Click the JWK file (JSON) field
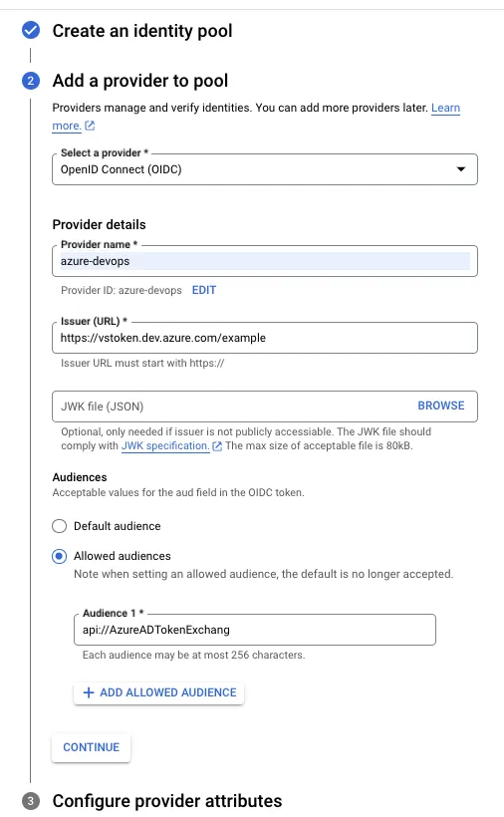504x817 pixels. pos(265,407)
